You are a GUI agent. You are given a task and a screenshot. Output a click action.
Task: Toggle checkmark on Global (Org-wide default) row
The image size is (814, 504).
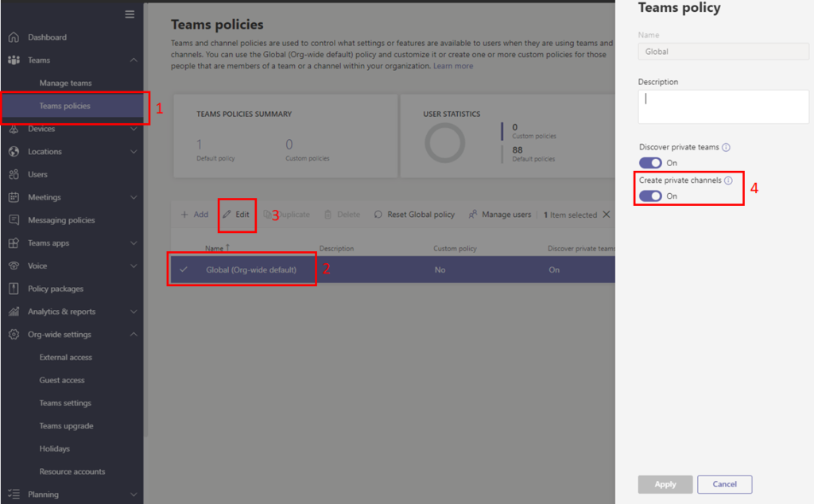[184, 269]
